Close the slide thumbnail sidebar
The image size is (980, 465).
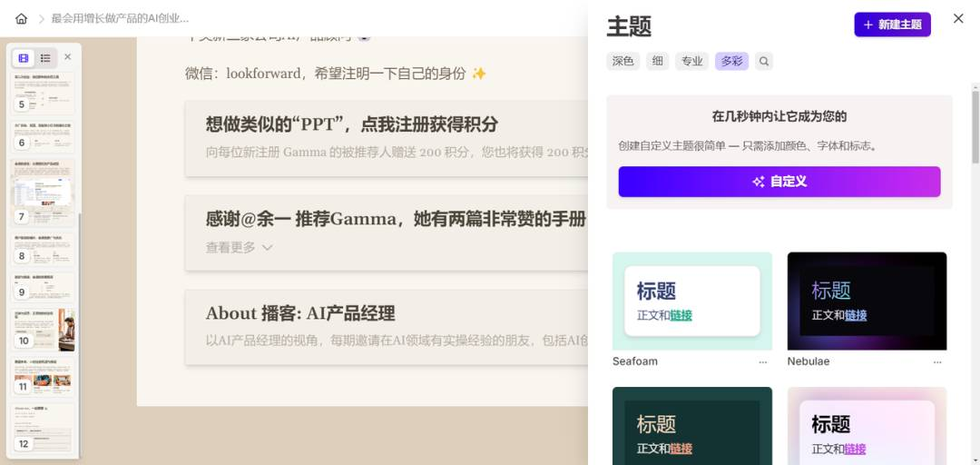pyautogui.click(x=67, y=57)
